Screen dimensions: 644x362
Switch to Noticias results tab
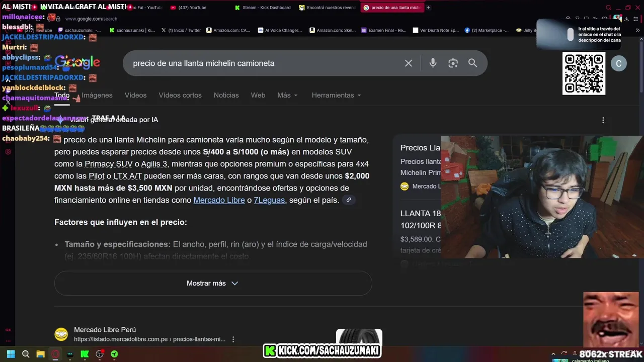tap(226, 95)
